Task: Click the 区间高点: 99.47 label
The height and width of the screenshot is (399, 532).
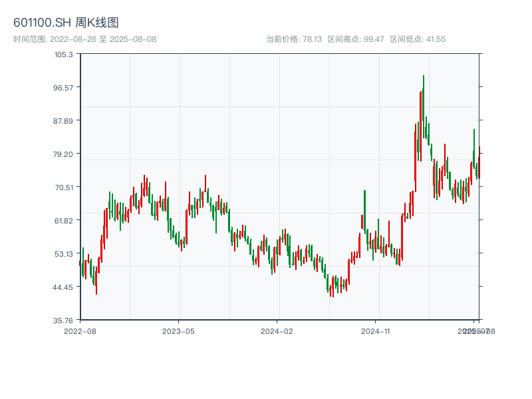Action: tap(356, 39)
